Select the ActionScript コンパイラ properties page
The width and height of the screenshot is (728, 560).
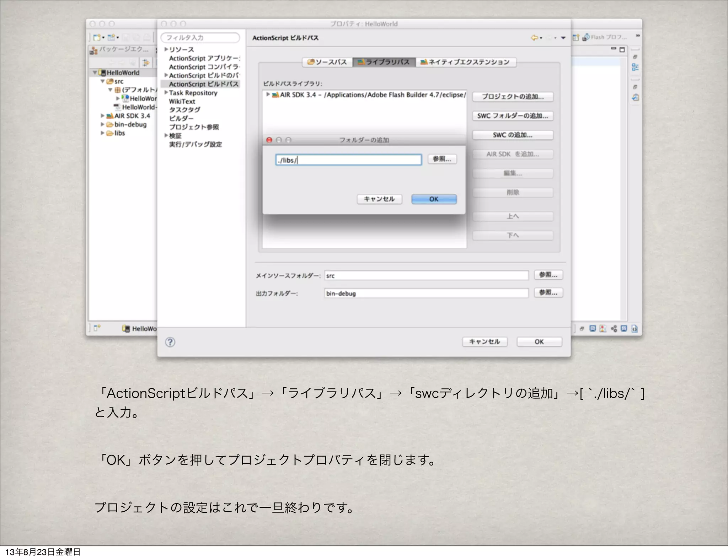(x=204, y=67)
